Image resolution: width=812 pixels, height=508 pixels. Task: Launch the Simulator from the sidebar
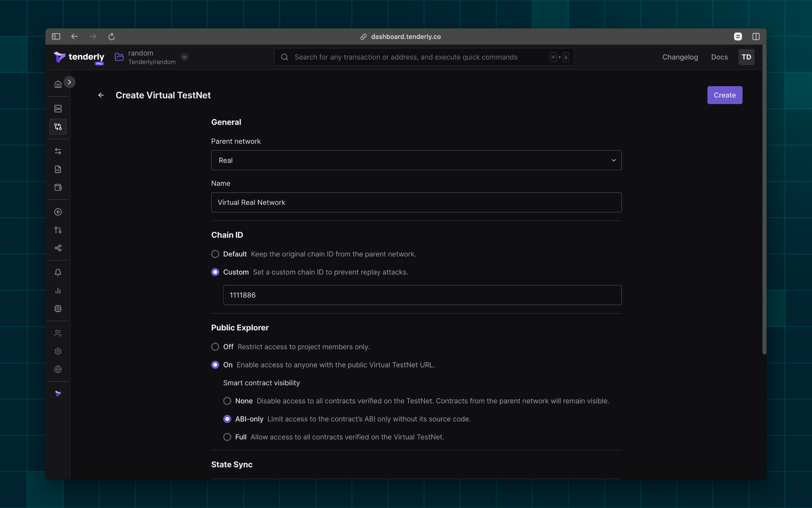pos(58,212)
